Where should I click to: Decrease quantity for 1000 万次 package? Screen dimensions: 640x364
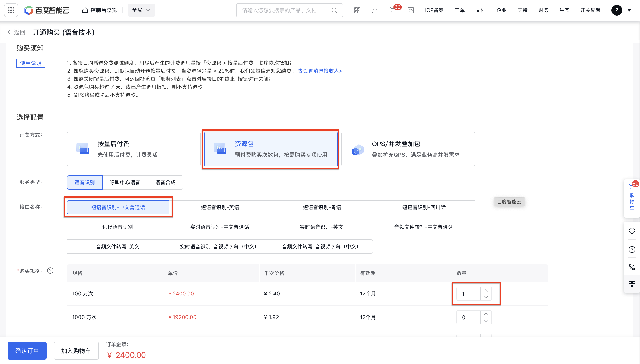(486, 321)
